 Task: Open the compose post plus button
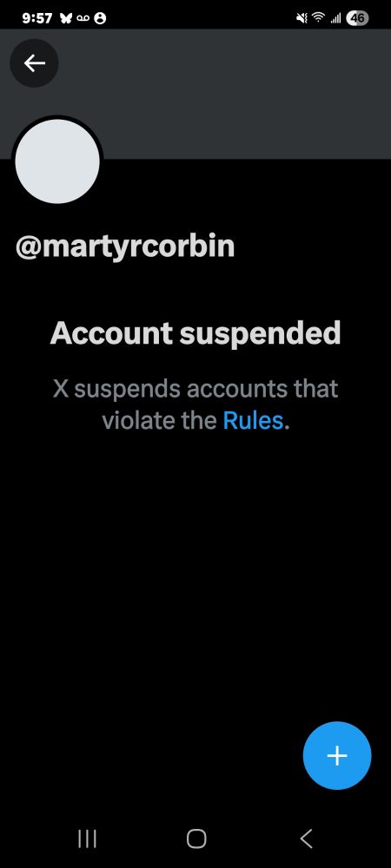coord(337,756)
